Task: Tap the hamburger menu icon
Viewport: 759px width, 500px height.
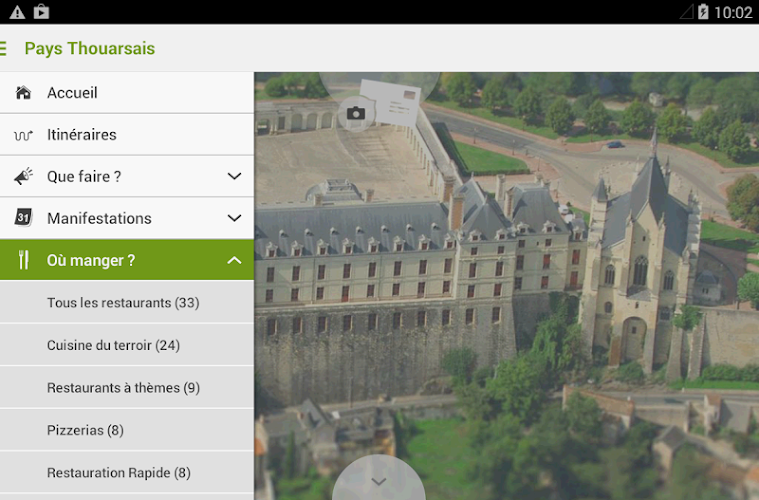Action: tap(3, 48)
